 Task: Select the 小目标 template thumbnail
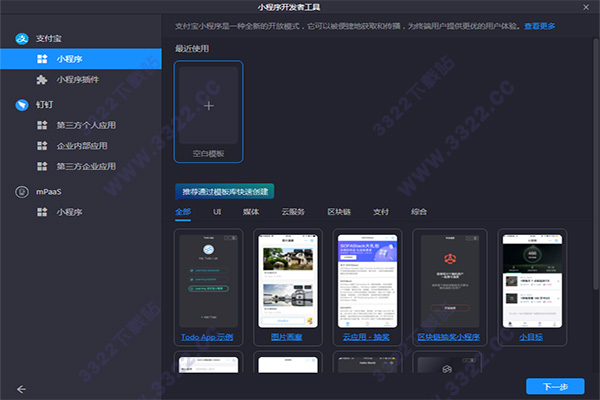coord(532,281)
